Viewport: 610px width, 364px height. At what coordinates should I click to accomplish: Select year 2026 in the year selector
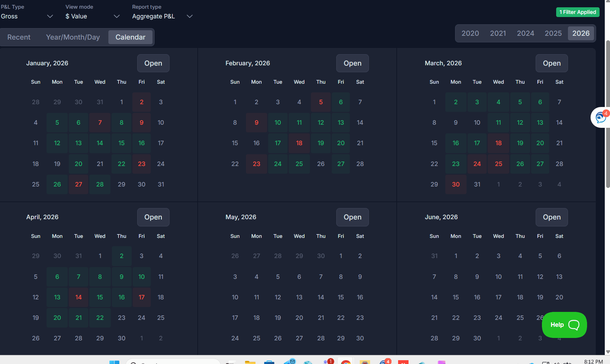tap(581, 33)
